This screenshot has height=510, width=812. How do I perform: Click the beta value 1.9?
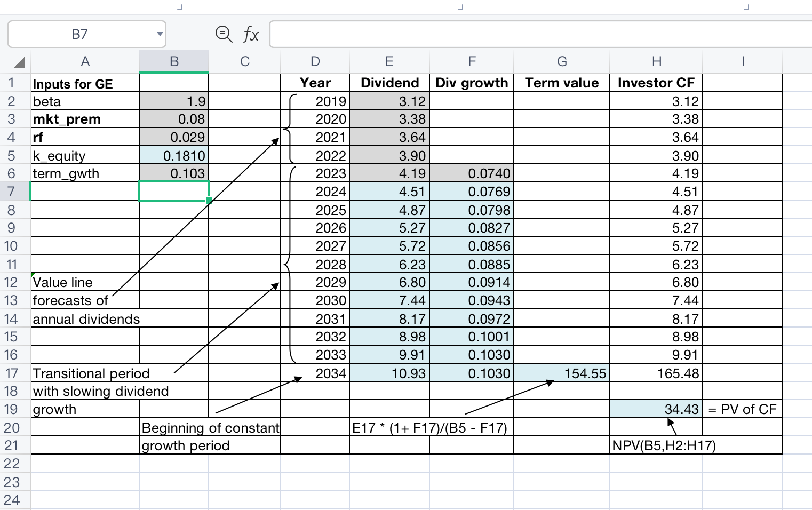click(174, 101)
